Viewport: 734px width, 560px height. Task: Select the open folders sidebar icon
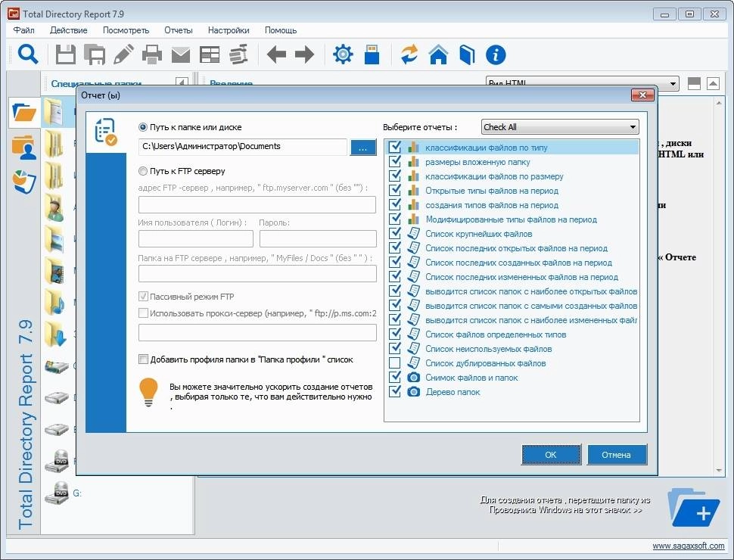[x=24, y=112]
